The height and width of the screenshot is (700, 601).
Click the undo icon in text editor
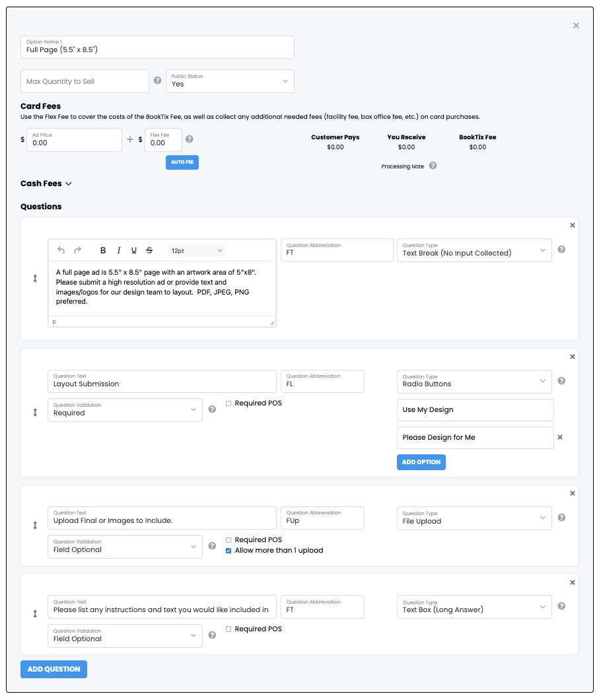pyautogui.click(x=61, y=250)
